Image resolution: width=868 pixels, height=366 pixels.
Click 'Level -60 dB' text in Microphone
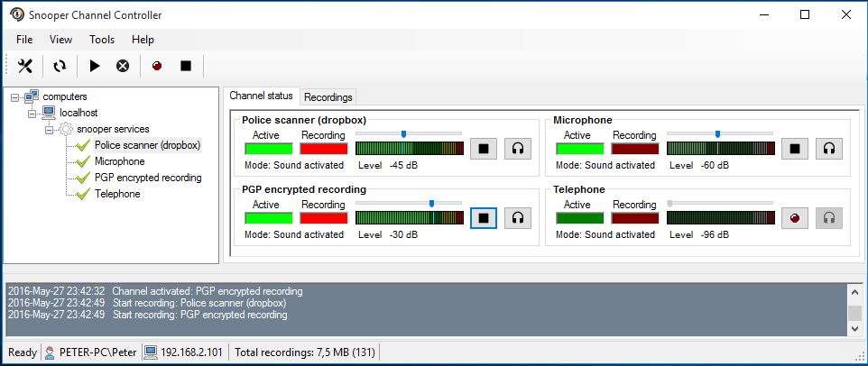(699, 165)
